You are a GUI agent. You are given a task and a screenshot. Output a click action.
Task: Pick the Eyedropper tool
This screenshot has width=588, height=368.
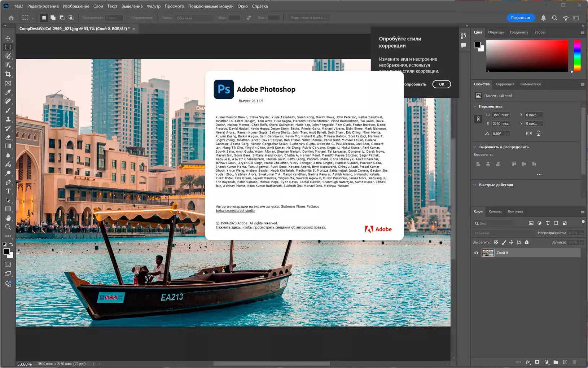point(8,92)
